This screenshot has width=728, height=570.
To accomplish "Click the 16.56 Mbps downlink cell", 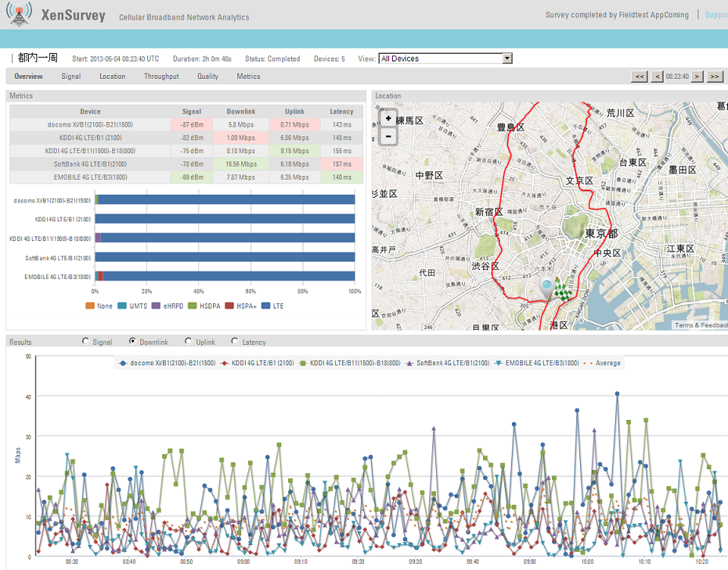I will [x=241, y=164].
